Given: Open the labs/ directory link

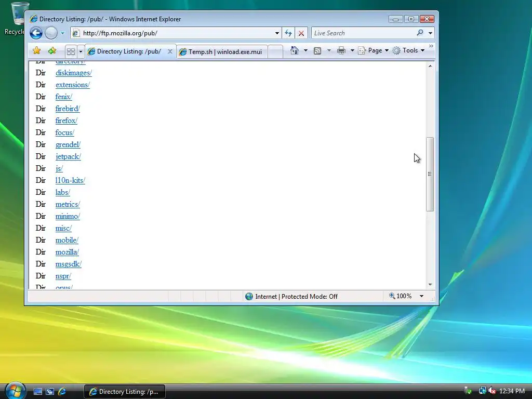Looking at the screenshot, I should [63, 192].
